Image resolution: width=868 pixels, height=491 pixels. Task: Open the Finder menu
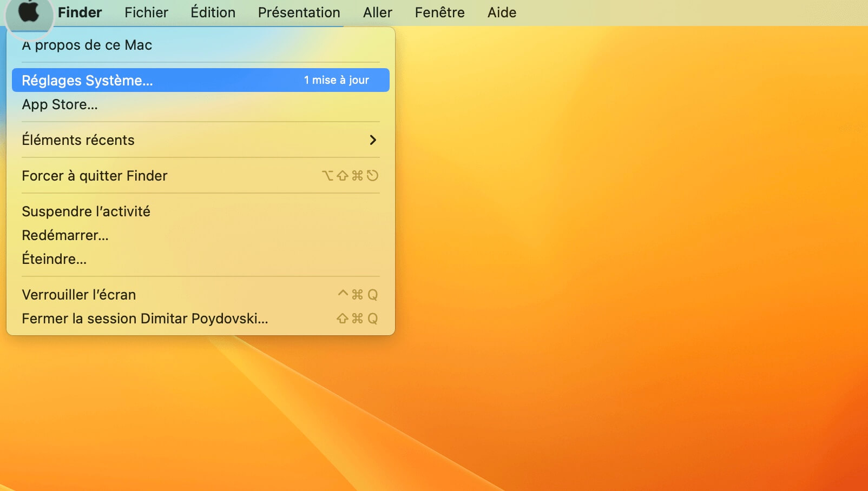[x=80, y=12]
